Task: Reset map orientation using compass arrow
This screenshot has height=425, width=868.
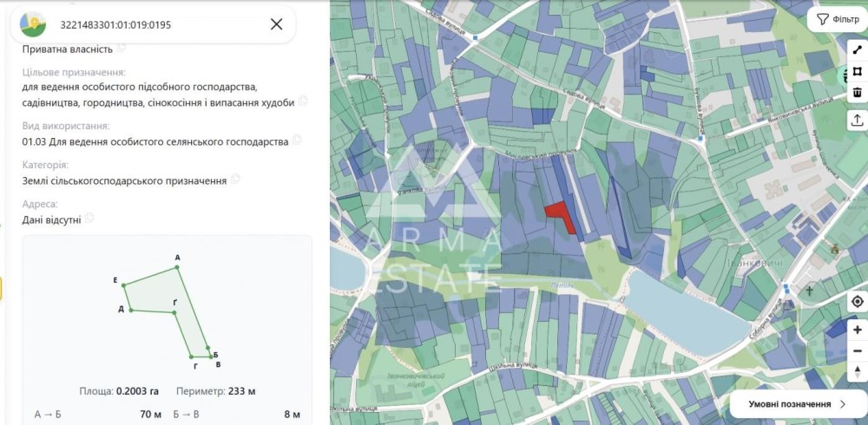Action: 858,372
